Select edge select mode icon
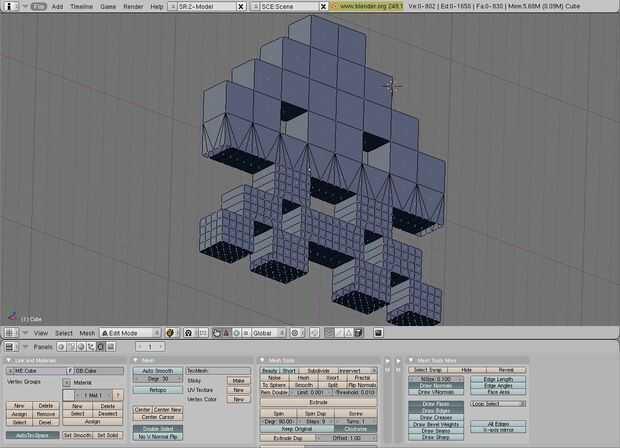The image size is (620, 448). point(339,333)
